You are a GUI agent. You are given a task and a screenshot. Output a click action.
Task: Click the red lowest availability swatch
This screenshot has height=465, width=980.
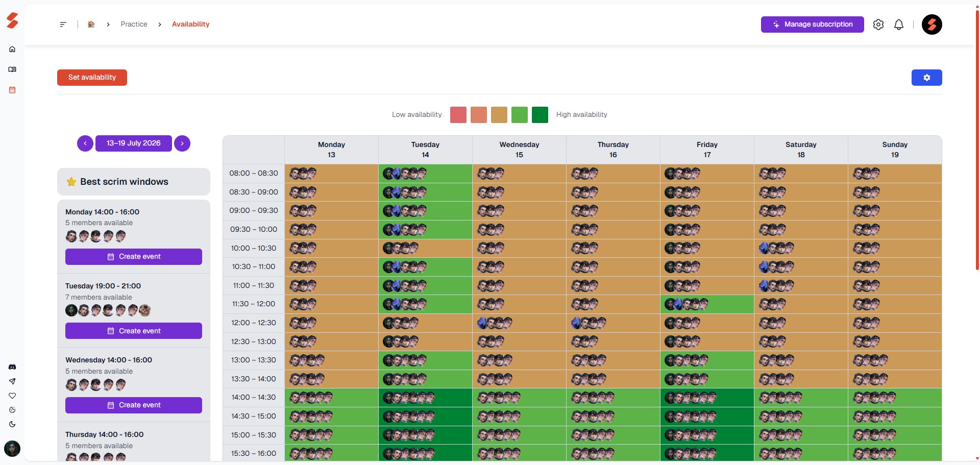(x=458, y=115)
